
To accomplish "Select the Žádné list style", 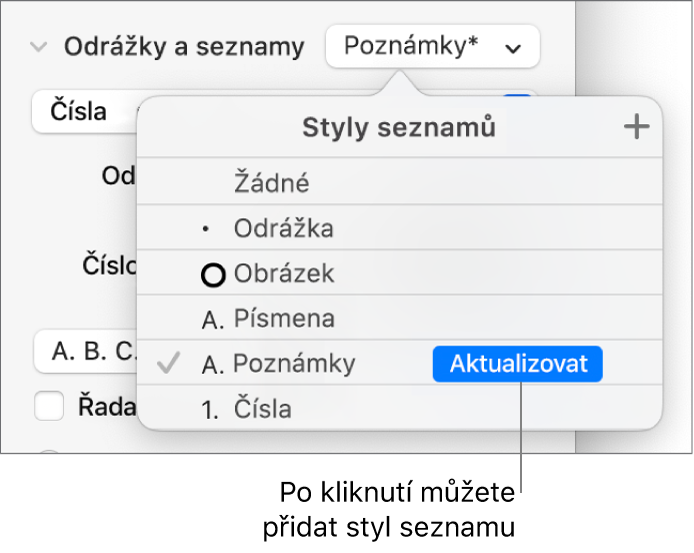I will click(400, 182).
